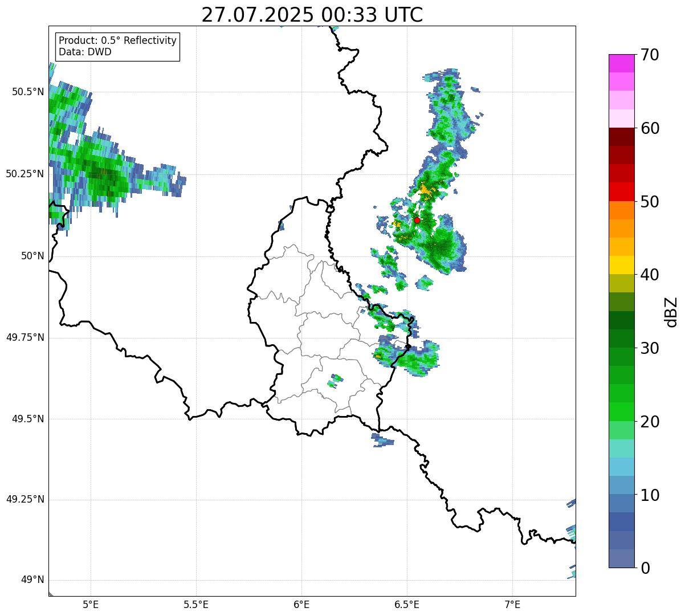Image resolution: width=685 pixels, height=616 pixels.
Task: Click the colorbar tick label 70
Action: pyautogui.click(x=650, y=55)
